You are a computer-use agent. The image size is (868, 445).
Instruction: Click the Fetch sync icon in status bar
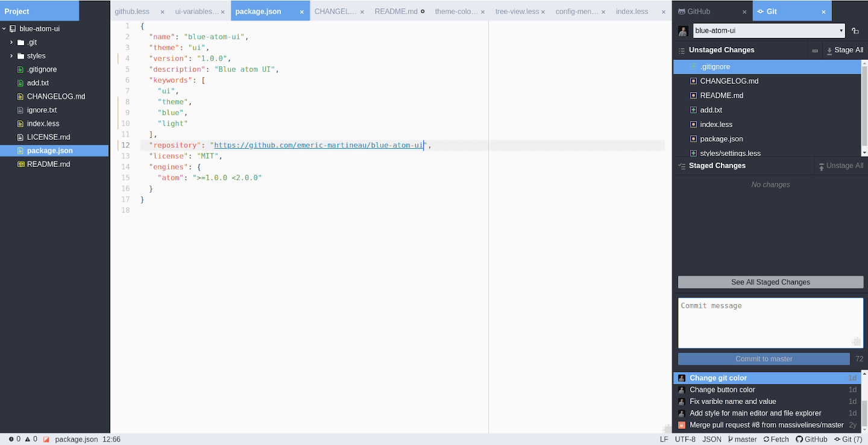click(766, 440)
